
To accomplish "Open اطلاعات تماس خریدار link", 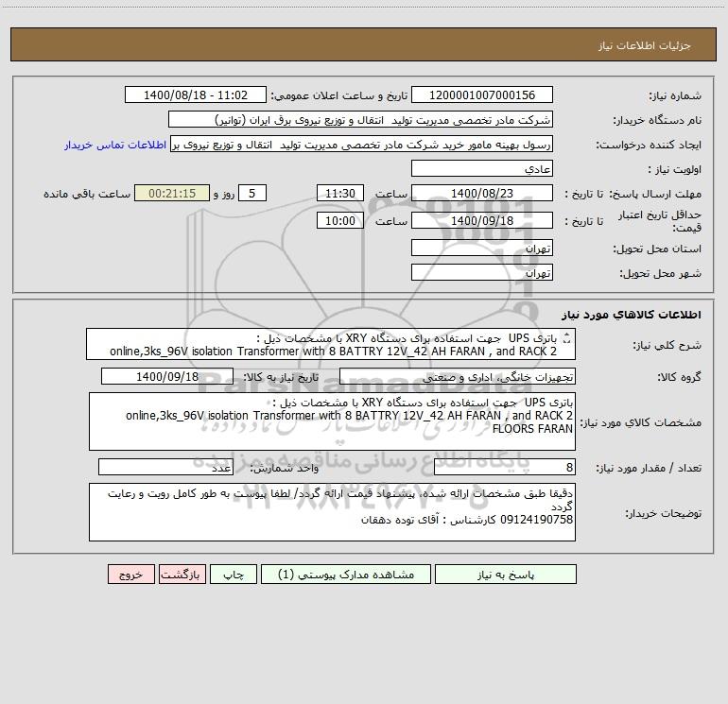I will pyautogui.click(x=115, y=145).
